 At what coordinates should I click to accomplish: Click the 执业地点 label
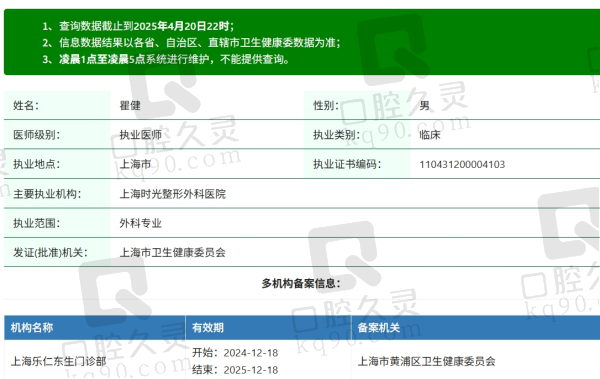pos(36,164)
